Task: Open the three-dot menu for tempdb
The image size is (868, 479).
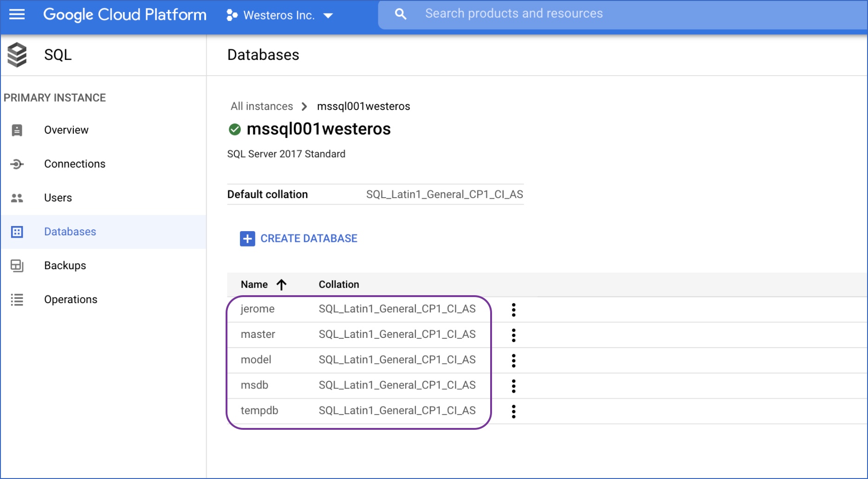Action: (513, 411)
